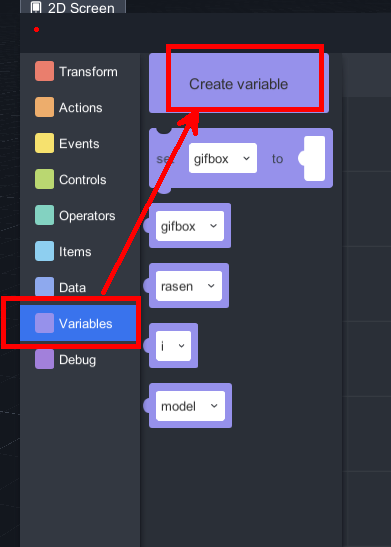Click the green Controls category icon

[44, 179]
